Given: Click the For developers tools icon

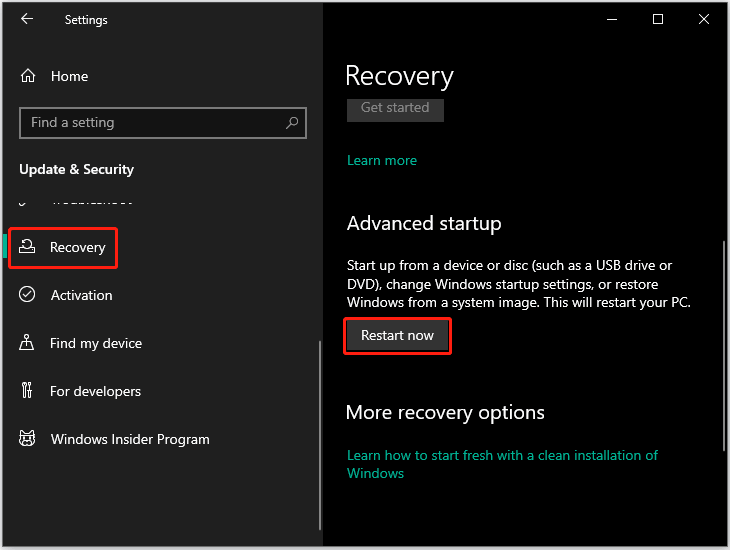Looking at the screenshot, I should (27, 390).
